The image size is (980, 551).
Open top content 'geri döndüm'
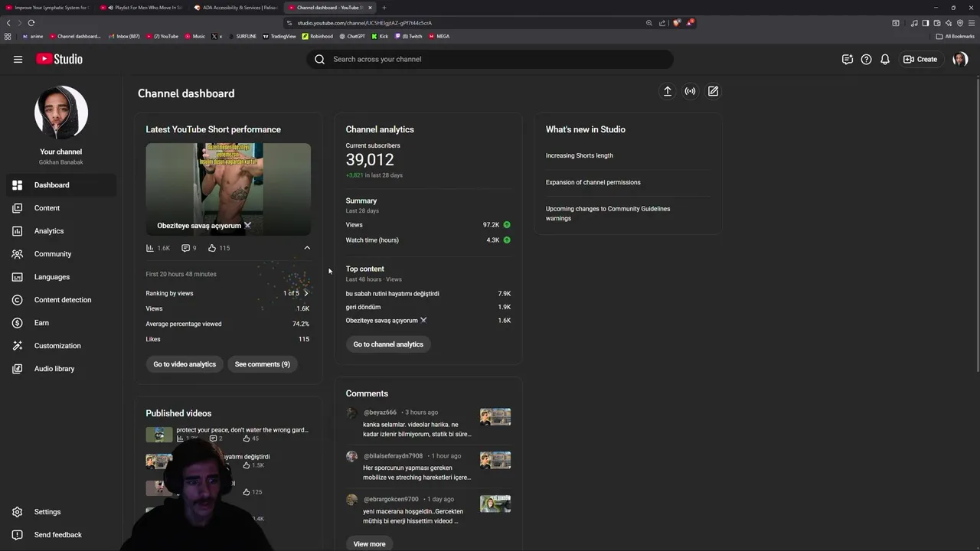coord(363,307)
